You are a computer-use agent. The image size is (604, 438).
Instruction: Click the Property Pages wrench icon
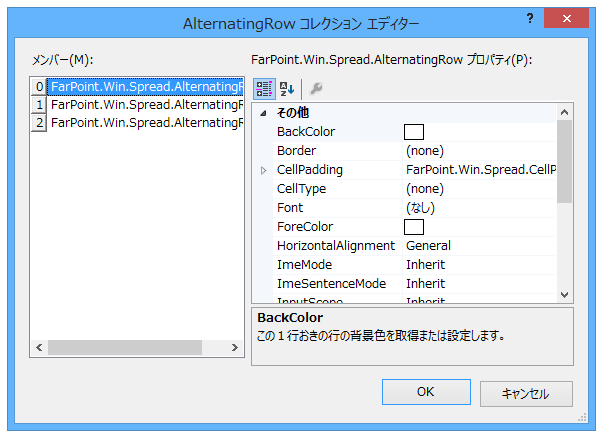(x=316, y=88)
